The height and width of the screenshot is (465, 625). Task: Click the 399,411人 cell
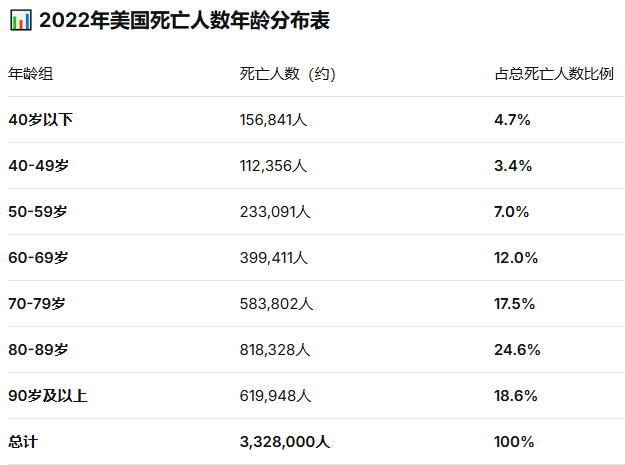(x=274, y=258)
